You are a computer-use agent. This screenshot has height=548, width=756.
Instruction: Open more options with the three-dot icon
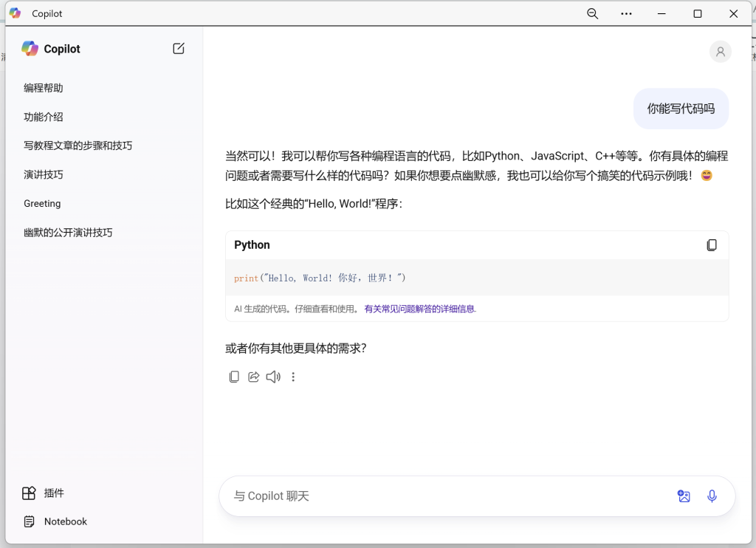pos(293,377)
